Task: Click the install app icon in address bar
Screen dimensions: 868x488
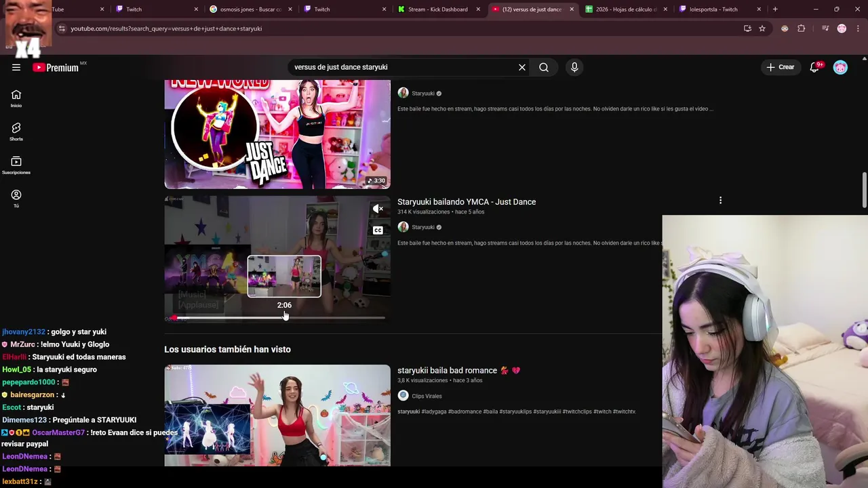Action: (747, 28)
